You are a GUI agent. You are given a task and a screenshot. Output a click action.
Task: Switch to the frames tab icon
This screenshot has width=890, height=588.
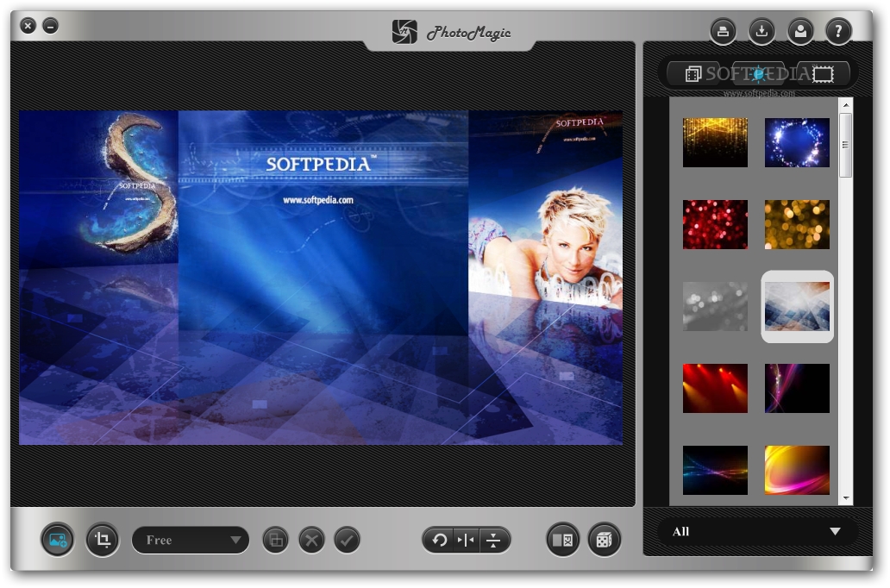tap(823, 74)
